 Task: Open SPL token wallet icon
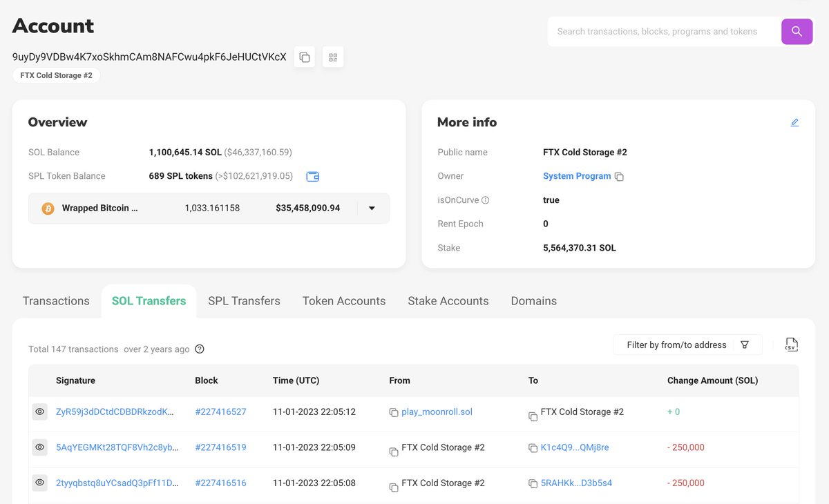tap(312, 176)
